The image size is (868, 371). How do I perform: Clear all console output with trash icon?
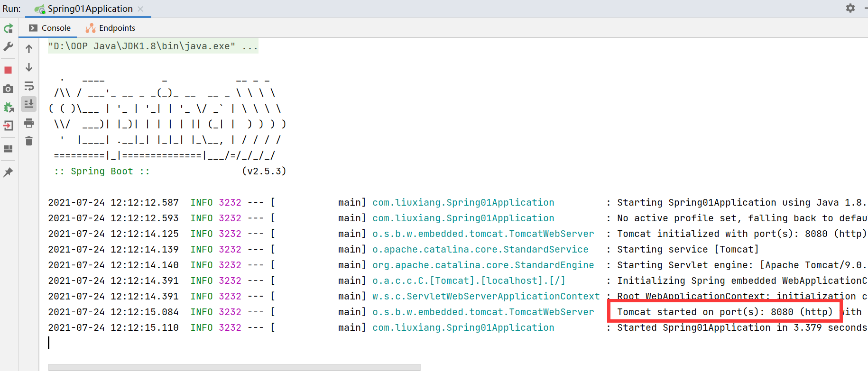pos(29,141)
